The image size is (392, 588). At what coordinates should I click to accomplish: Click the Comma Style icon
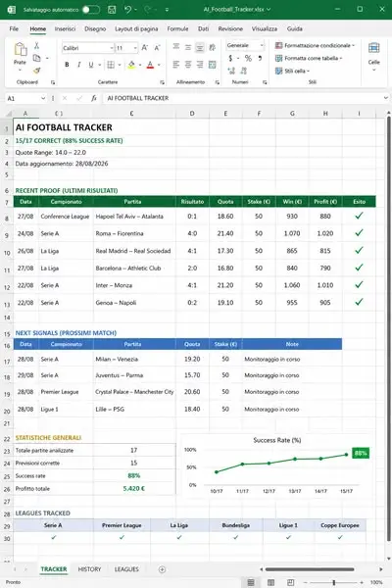(x=260, y=58)
